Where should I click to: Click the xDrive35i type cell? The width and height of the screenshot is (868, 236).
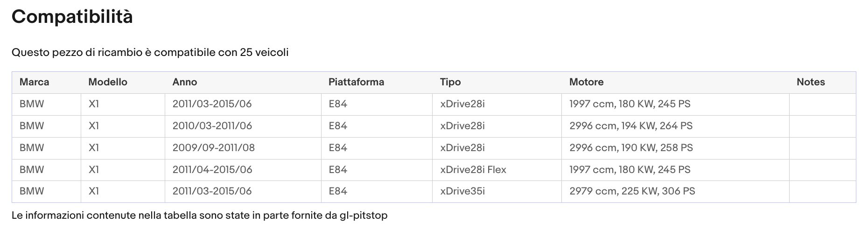click(462, 191)
